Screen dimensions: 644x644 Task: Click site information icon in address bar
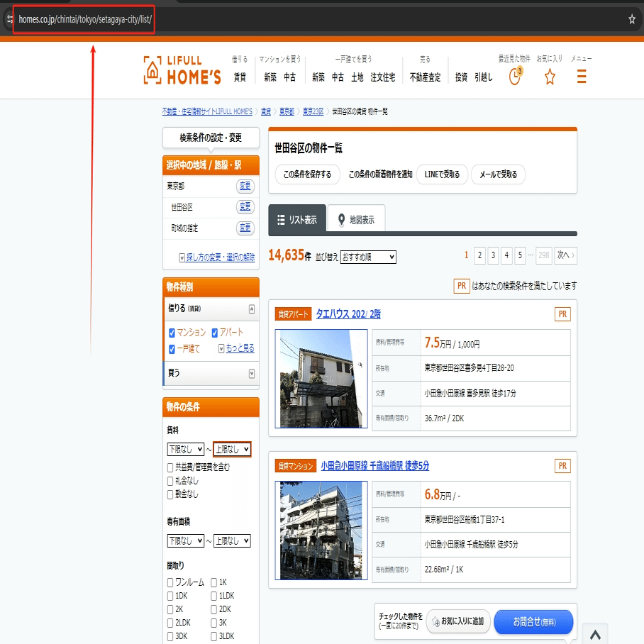tap(10, 19)
